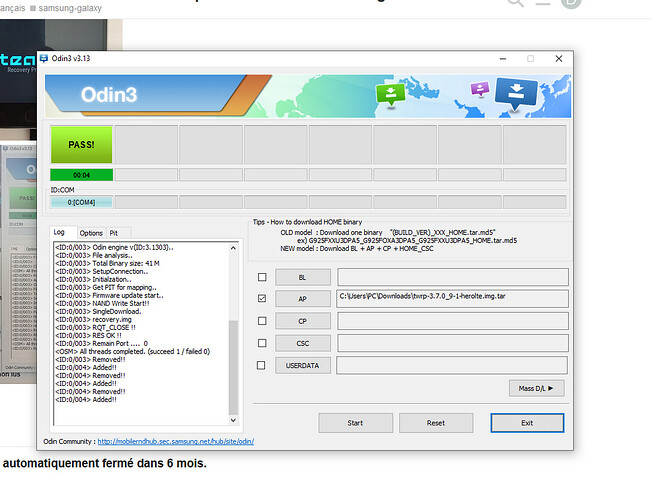Click the BL file button
The image size is (652, 500).
(303, 277)
